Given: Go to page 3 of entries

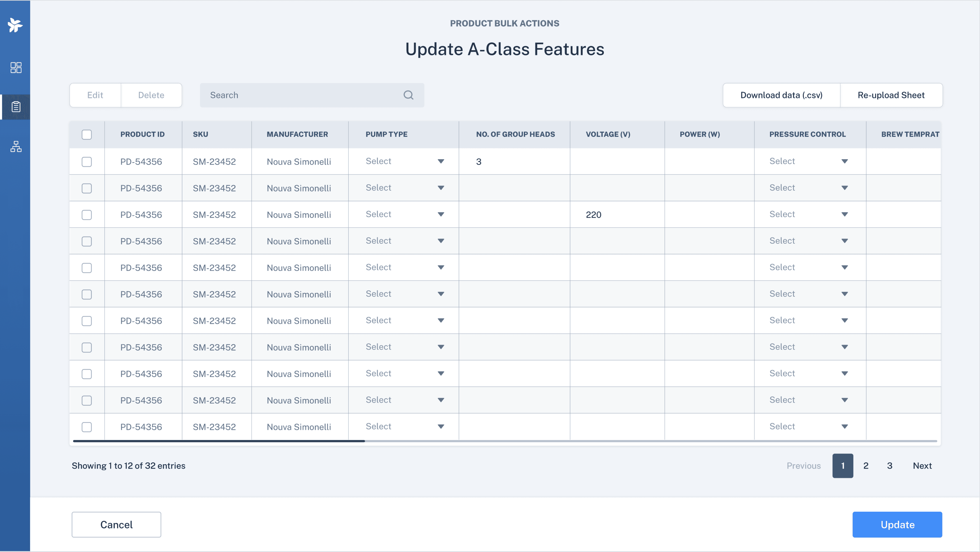Looking at the screenshot, I should pos(889,466).
